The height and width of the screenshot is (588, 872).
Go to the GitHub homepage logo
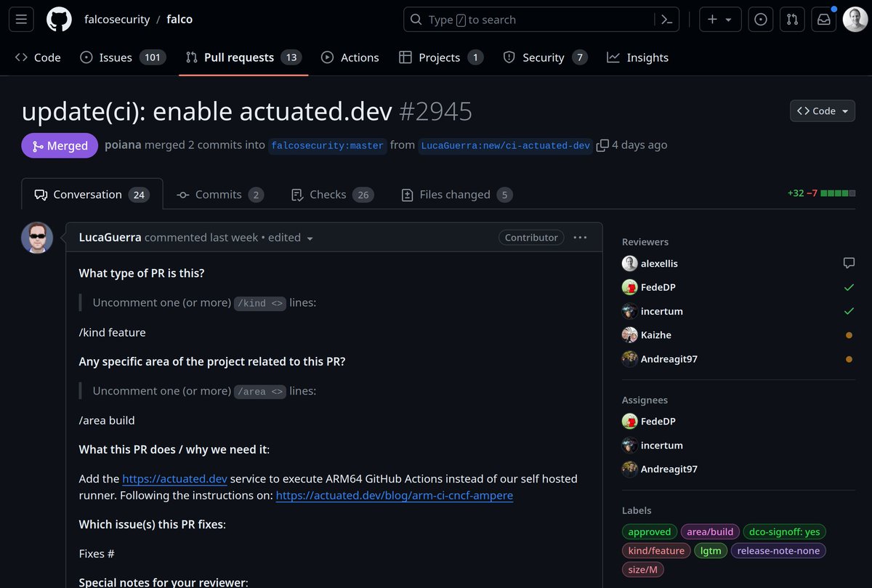coord(60,20)
